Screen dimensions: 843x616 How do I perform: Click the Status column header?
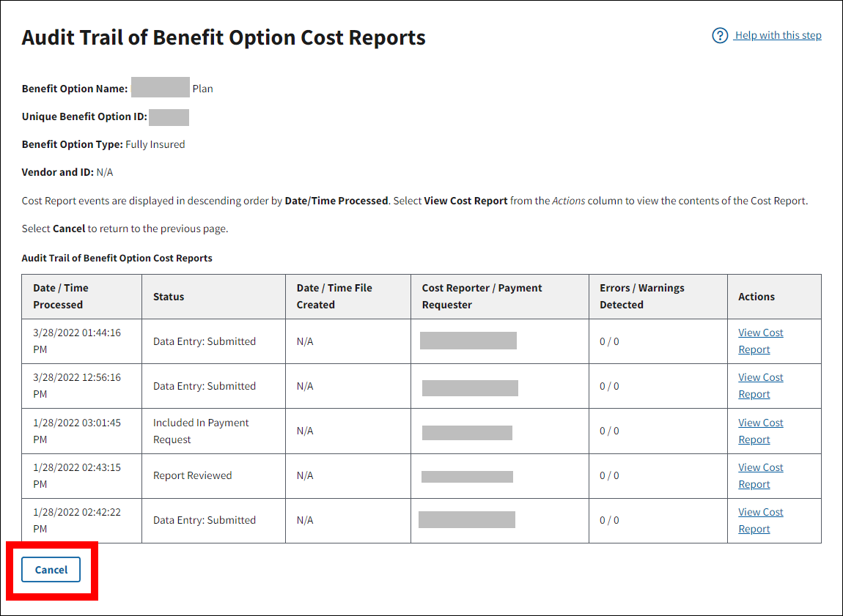click(169, 297)
